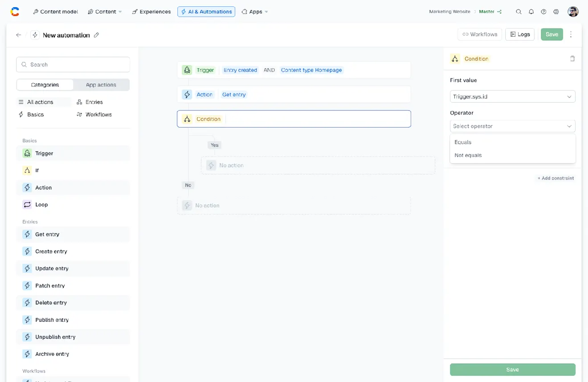This screenshot has height=382, width=588.
Task: Open the three-dot more options menu
Action: tap(571, 34)
